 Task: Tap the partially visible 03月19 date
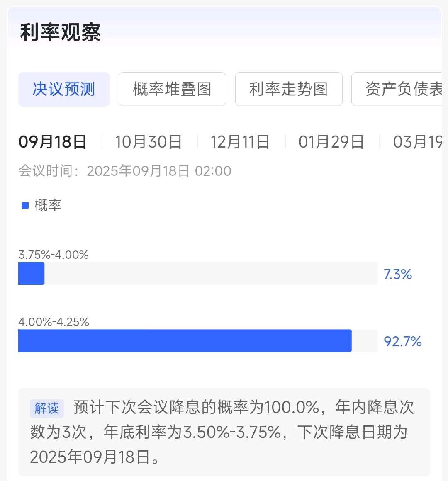(417, 142)
